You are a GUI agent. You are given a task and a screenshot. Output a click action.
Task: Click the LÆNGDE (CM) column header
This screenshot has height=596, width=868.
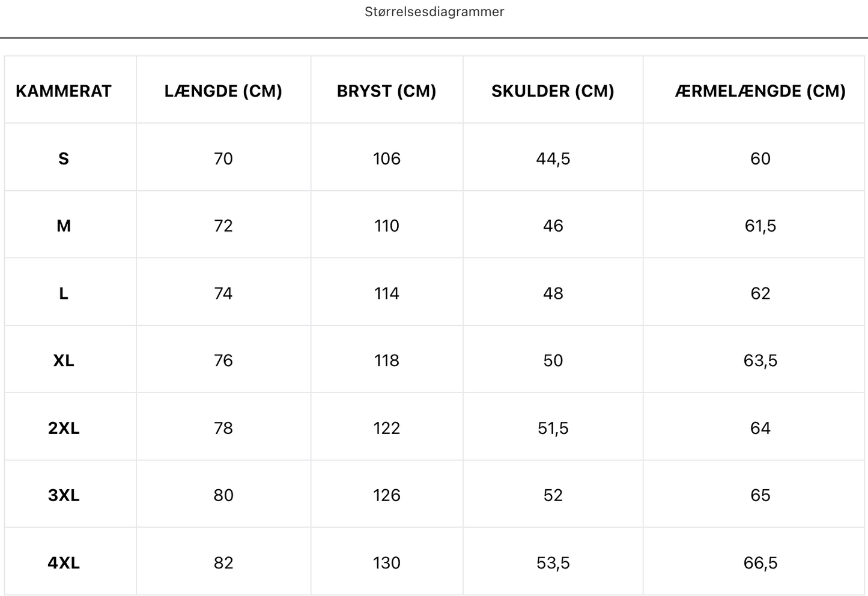click(223, 91)
